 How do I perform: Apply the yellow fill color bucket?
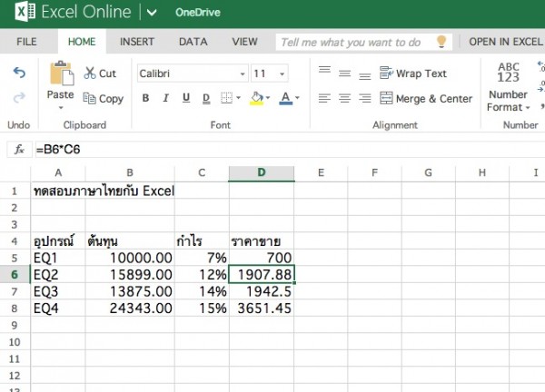(x=257, y=98)
